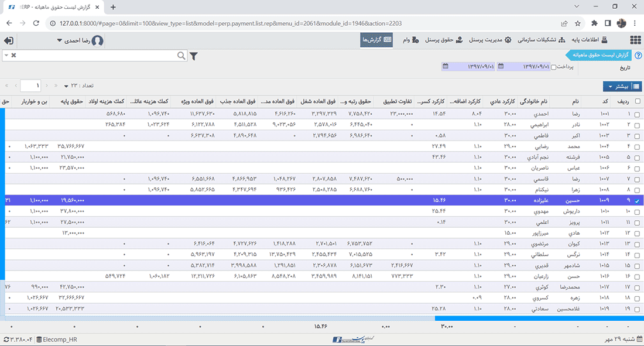644x346 pixels.
Task: Clear the search box with the X icon
Action: click(14, 55)
